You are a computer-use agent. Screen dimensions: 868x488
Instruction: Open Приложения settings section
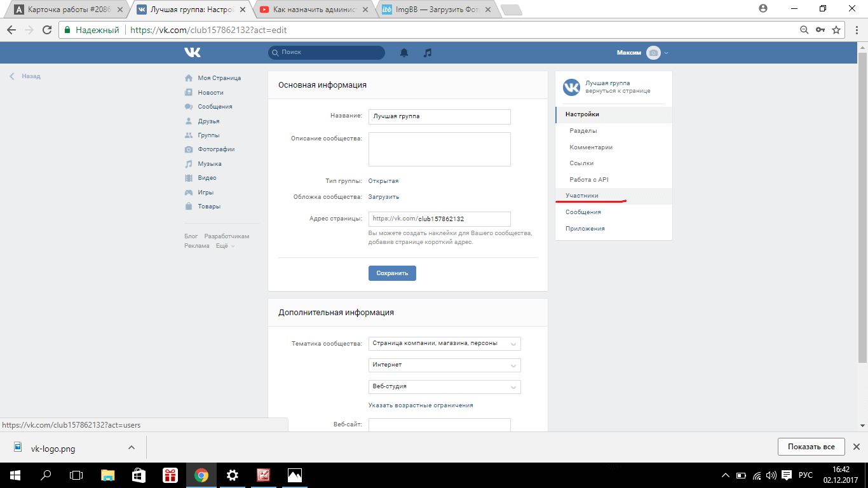tap(613, 229)
